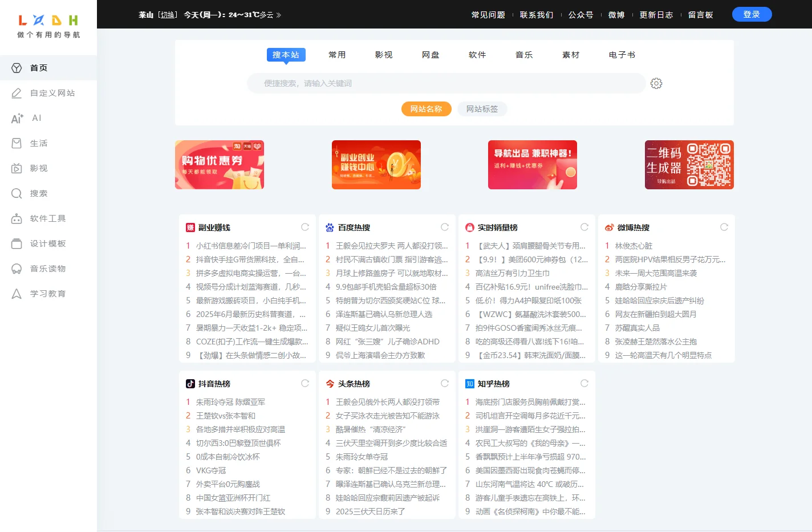812x532 pixels.
Task: Expand weather details arrow
Action: point(279,15)
